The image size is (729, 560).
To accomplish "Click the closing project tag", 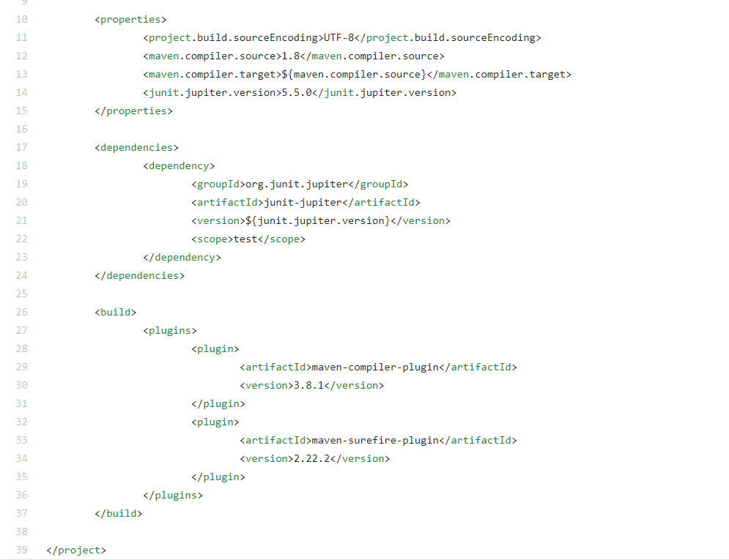I will (76, 550).
